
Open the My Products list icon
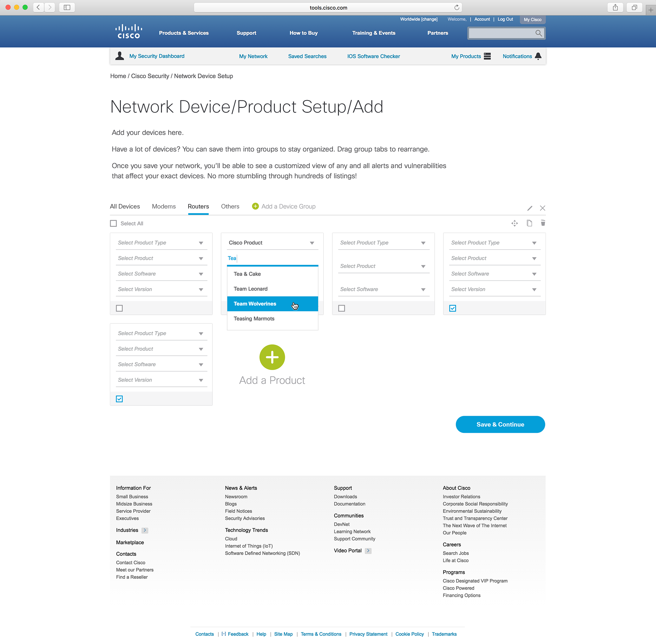487,56
